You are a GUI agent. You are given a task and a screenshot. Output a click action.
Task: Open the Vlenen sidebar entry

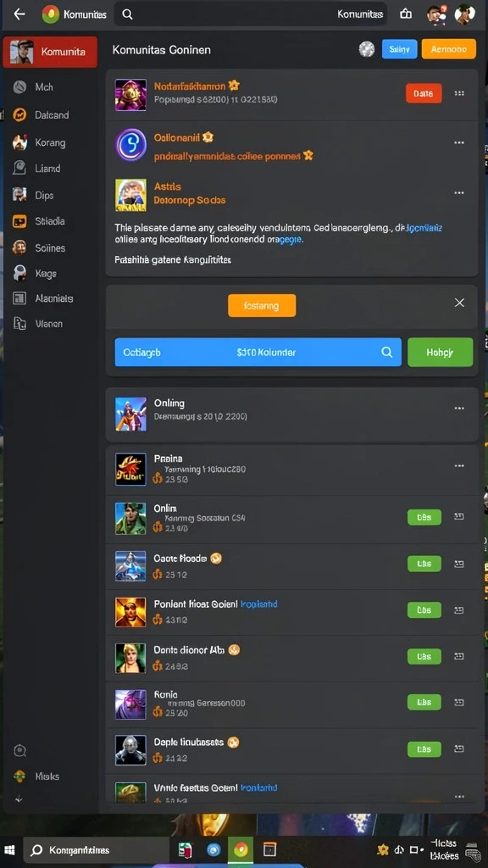[x=48, y=324]
